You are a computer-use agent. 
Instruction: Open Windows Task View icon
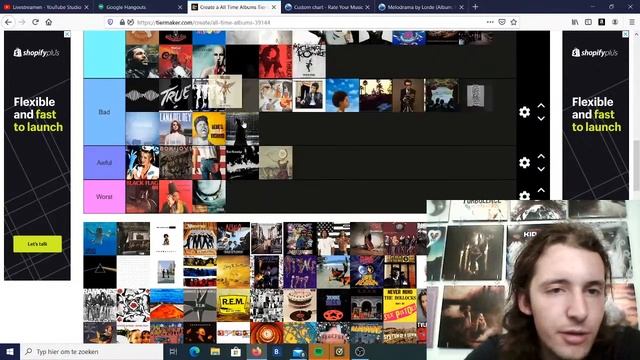click(173, 351)
